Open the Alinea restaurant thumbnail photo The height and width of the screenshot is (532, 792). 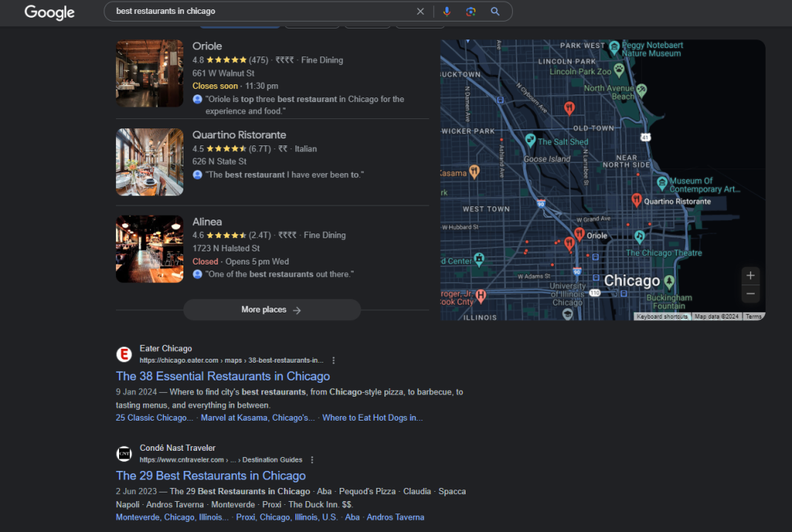[149, 249]
